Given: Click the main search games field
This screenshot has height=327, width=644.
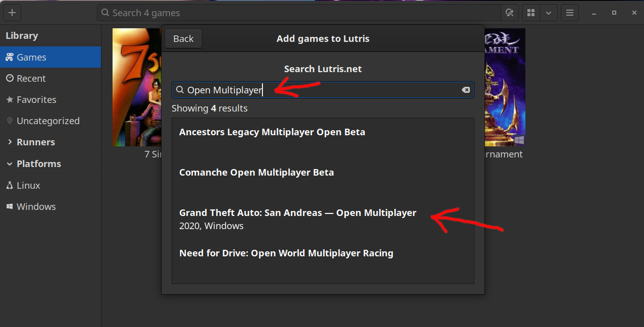Looking at the screenshot, I should click(x=300, y=13).
